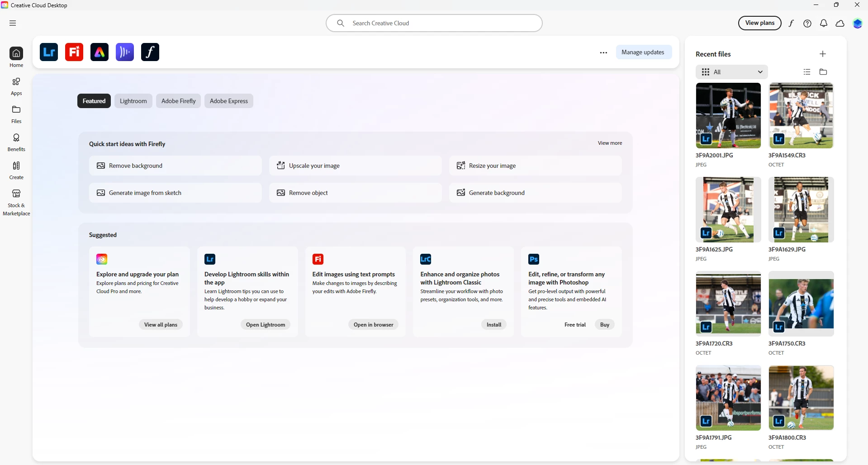Open thumbnail for 3F9A1800.CR3

click(801, 398)
